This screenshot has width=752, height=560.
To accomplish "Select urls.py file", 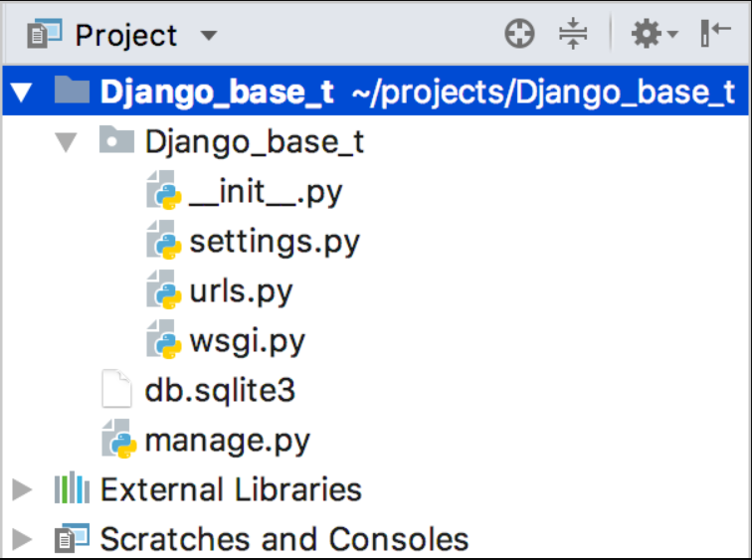I will click(242, 292).
